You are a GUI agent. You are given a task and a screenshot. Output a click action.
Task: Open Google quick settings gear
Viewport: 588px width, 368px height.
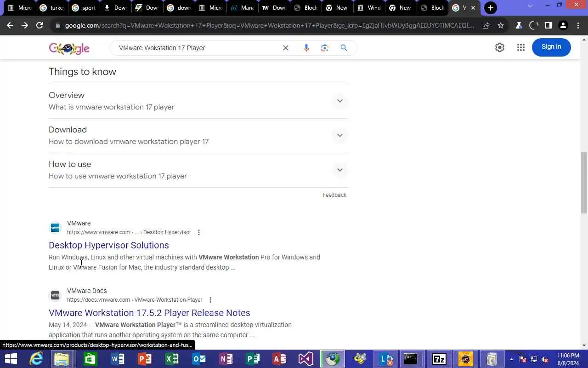click(x=500, y=47)
